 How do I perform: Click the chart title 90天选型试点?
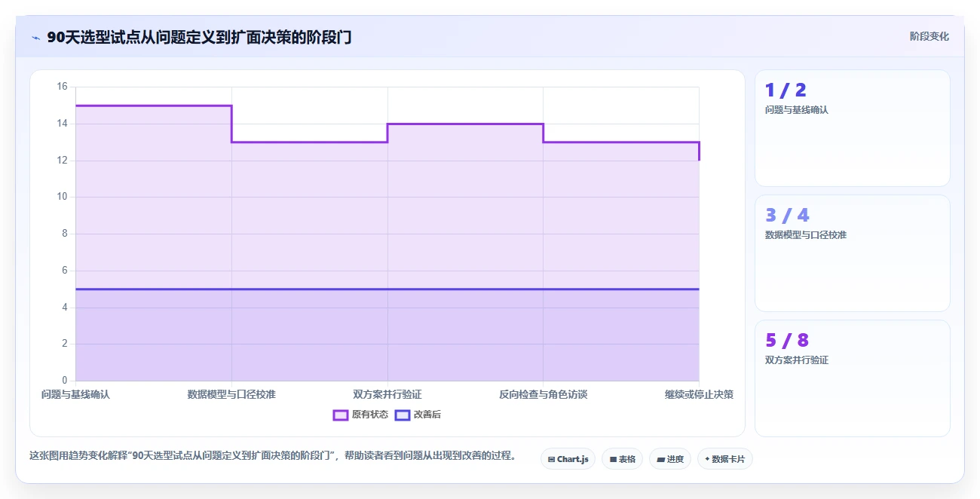point(199,38)
